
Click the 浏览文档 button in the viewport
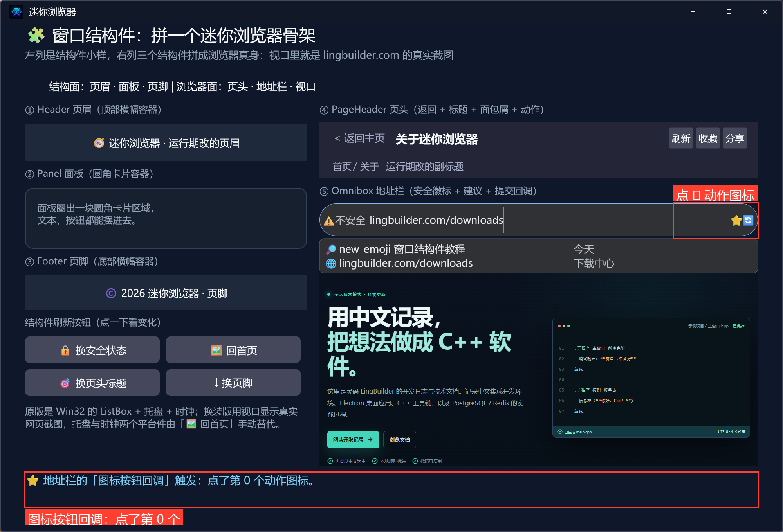pos(400,440)
